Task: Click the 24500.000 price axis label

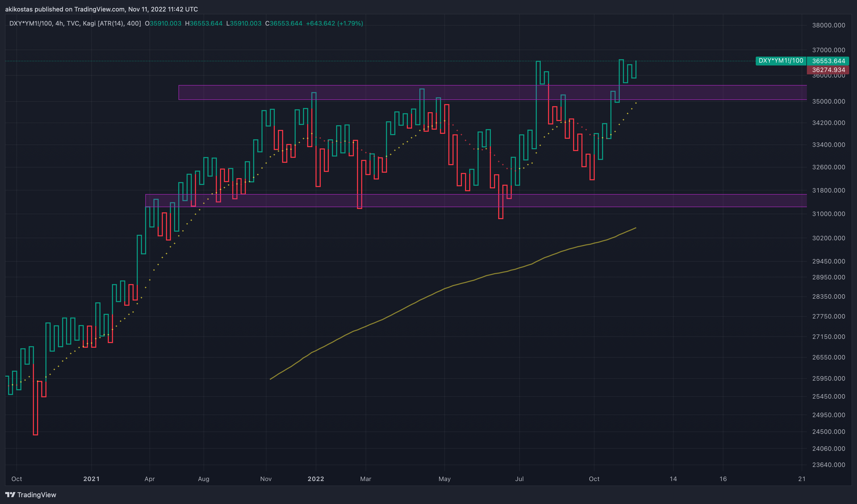Action: (x=829, y=432)
